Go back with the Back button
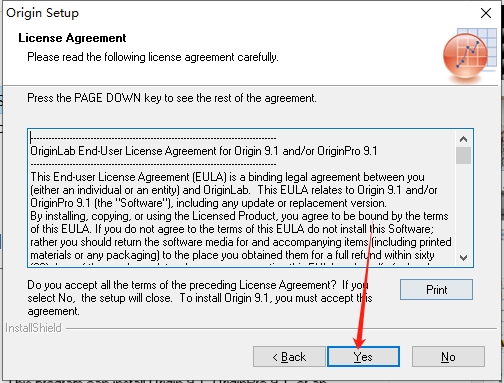This screenshot has width=504, height=383. pyautogui.click(x=289, y=356)
